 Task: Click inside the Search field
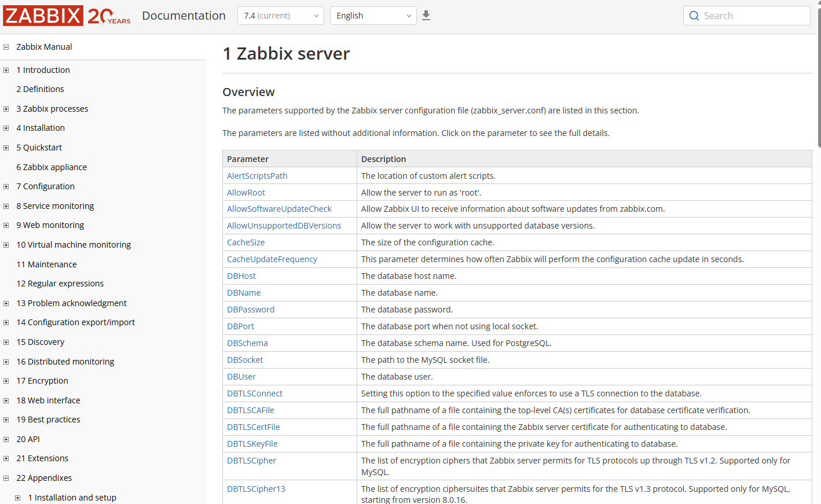[x=747, y=16]
